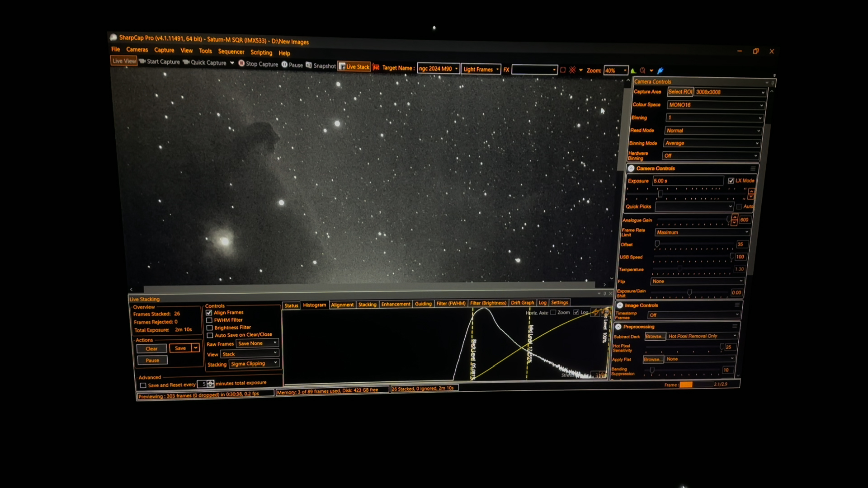Image resolution: width=868 pixels, height=488 pixels.
Task: Enable Save and Reset every checkbox
Action: pos(143,385)
